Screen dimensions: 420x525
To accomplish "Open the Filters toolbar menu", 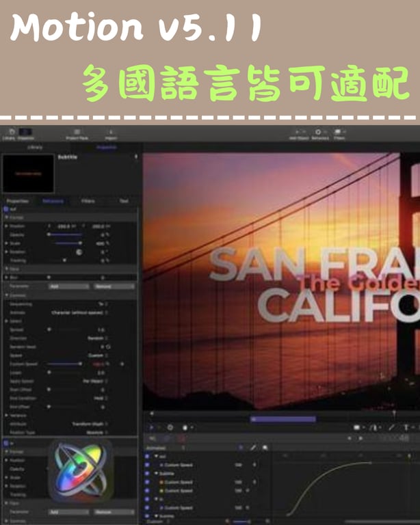I will tap(339, 134).
